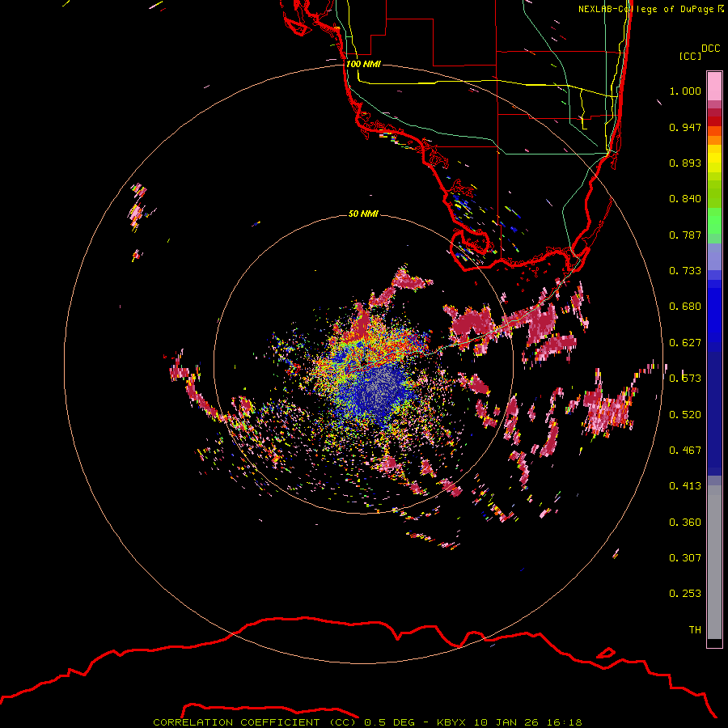
Task: Click the 16:18 time stamp in caption
Action: coord(564,722)
